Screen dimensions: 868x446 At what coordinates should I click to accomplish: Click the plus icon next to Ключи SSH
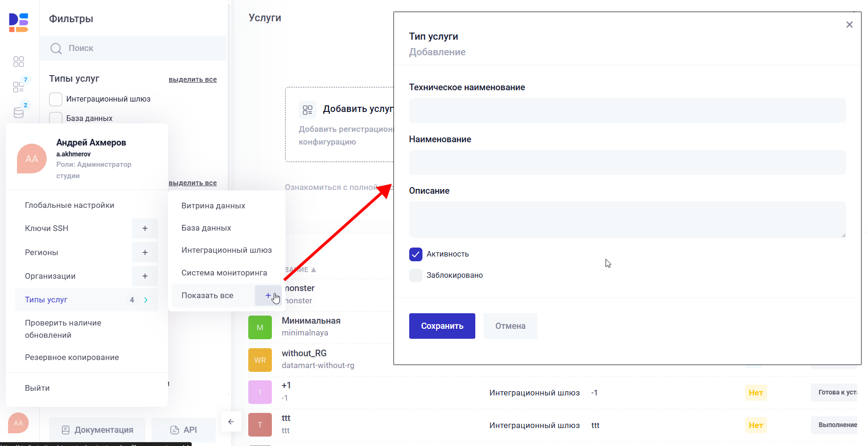tap(145, 228)
